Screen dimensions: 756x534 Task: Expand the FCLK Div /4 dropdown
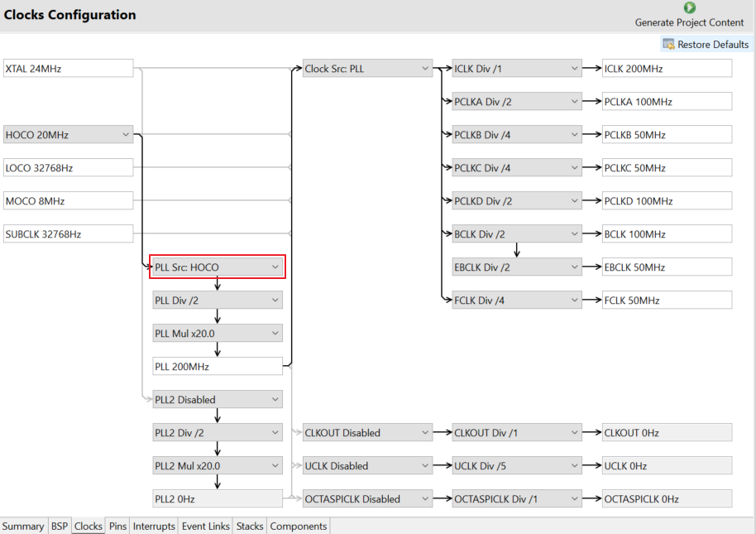(574, 301)
